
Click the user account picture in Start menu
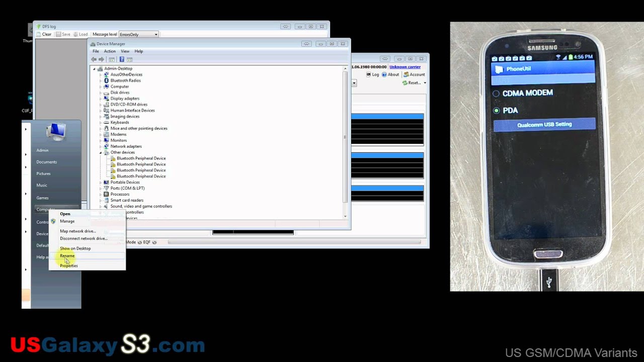pos(55,131)
